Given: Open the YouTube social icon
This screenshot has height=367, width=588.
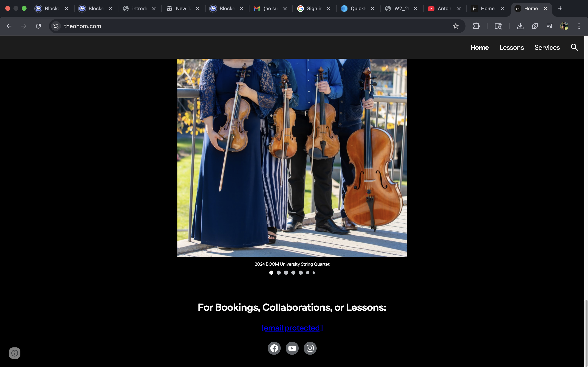Looking at the screenshot, I should (292, 348).
